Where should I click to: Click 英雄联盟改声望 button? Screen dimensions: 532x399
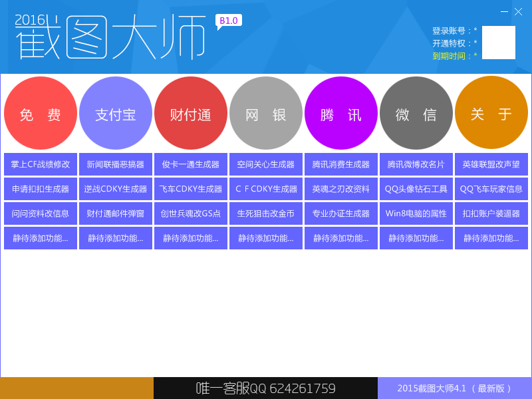pyautogui.click(x=491, y=164)
